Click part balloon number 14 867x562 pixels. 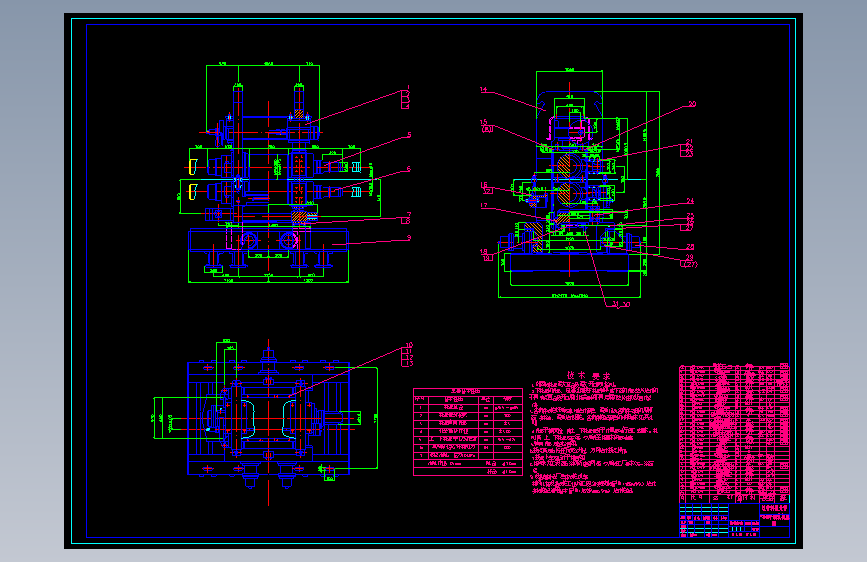click(x=483, y=90)
